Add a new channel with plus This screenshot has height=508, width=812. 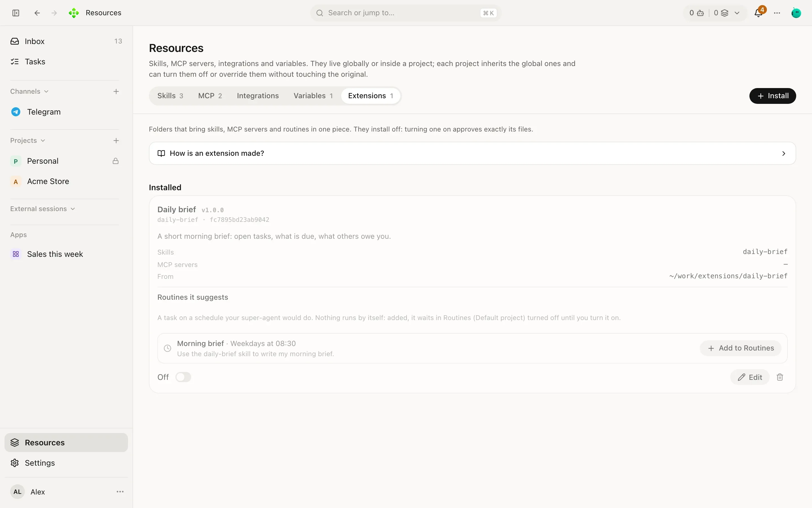pos(116,91)
